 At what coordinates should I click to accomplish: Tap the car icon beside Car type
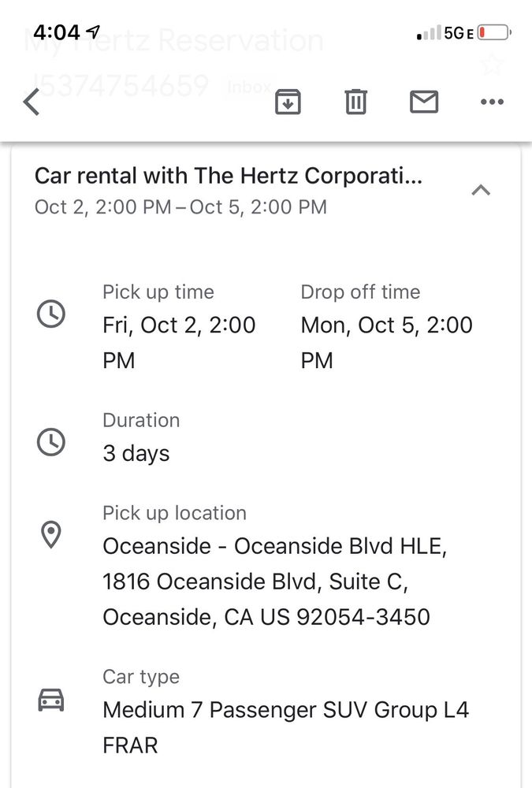tap(51, 699)
